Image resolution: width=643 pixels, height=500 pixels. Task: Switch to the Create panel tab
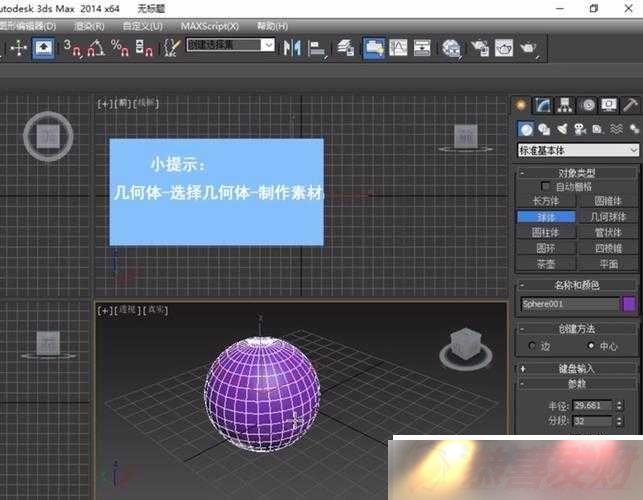click(x=521, y=105)
